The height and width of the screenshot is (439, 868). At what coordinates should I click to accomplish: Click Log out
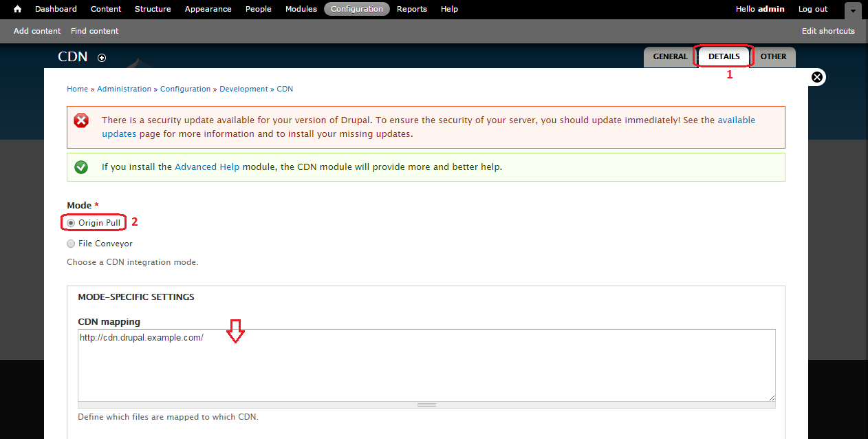point(813,9)
